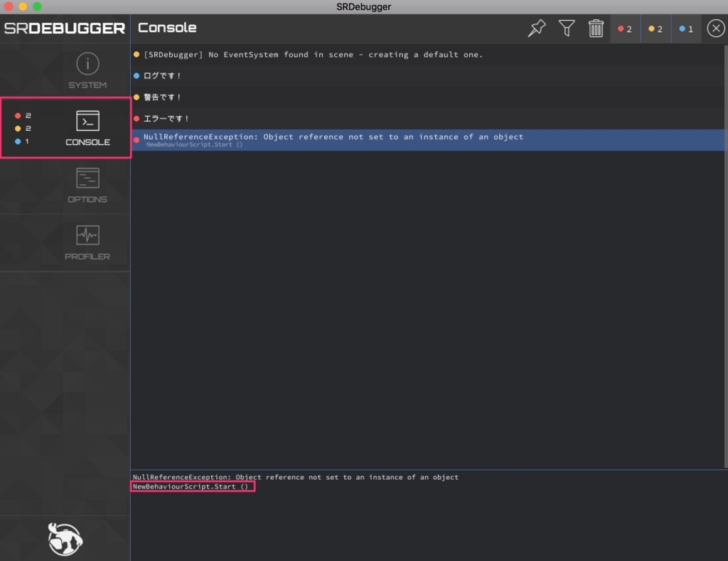This screenshot has height=561, width=728.
Task: Click the red error dot on NullReferenceException row
Action: click(136, 140)
